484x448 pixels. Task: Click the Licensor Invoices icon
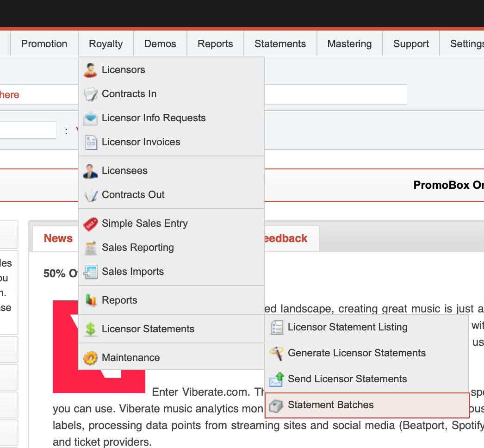(90, 142)
